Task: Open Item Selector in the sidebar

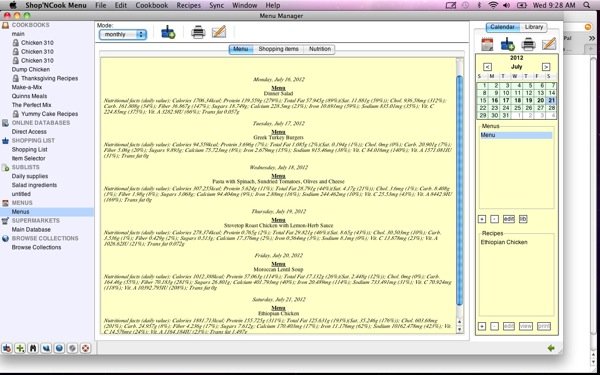Action: 28,158
